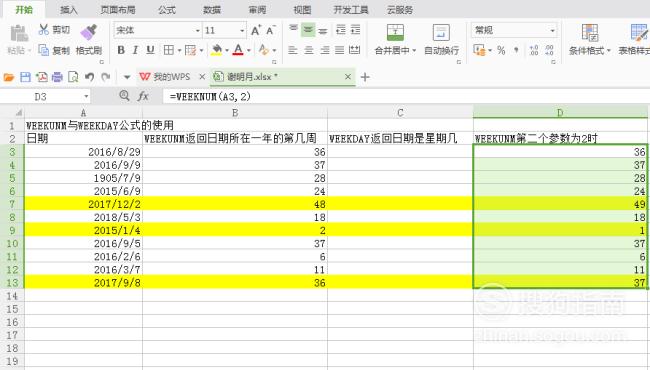Open the font name dropdown
Image resolution: width=650 pixels, height=370 pixels.
coord(197,31)
